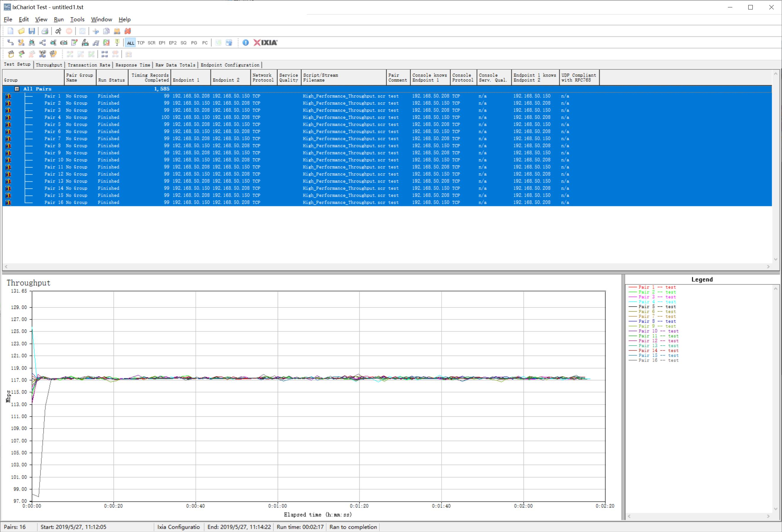The height and width of the screenshot is (532, 782).
Task: Click the red X Delete icon
Action: point(127,31)
